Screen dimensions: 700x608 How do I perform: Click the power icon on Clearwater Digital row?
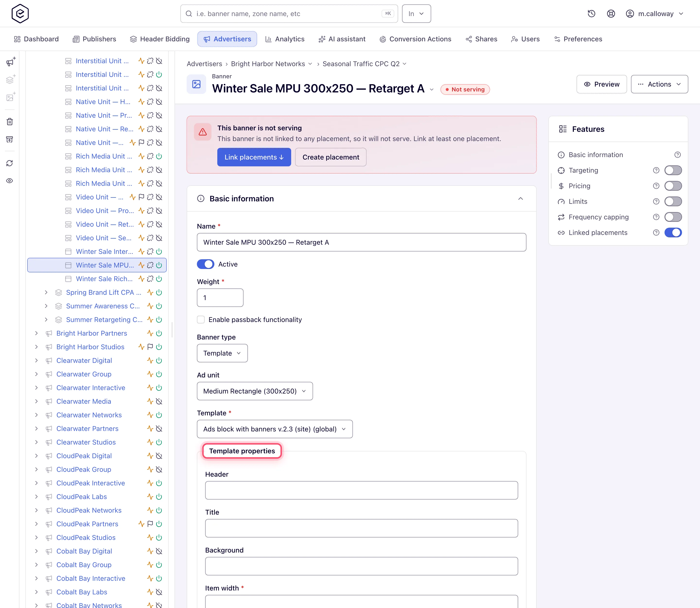pyautogui.click(x=159, y=360)
